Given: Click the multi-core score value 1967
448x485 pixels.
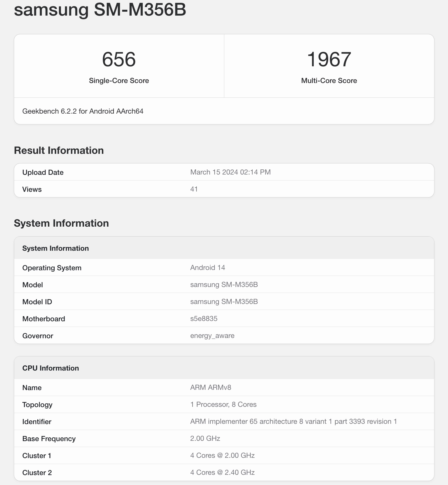Looking at the screenshot, I should click(329, 59).
